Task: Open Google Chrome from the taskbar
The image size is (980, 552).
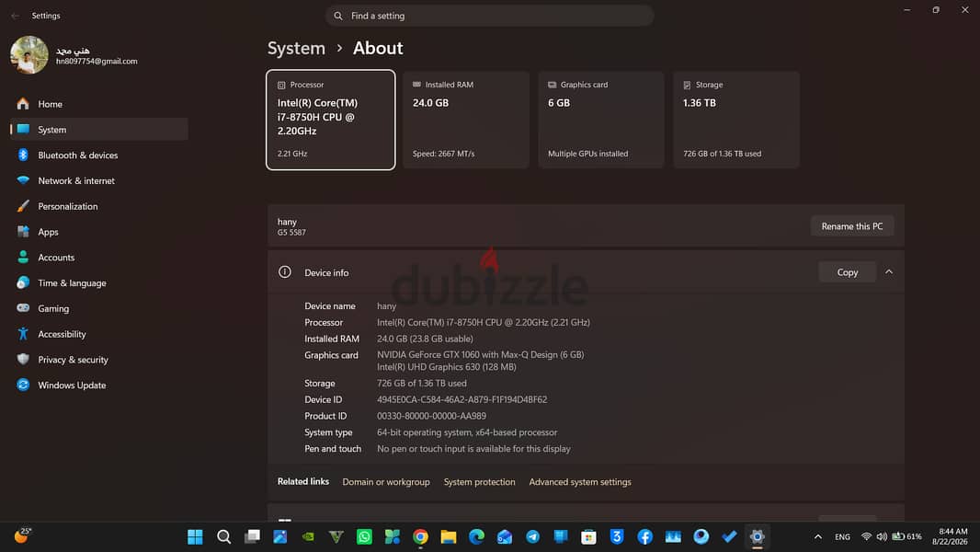Action: coord(421,536)
